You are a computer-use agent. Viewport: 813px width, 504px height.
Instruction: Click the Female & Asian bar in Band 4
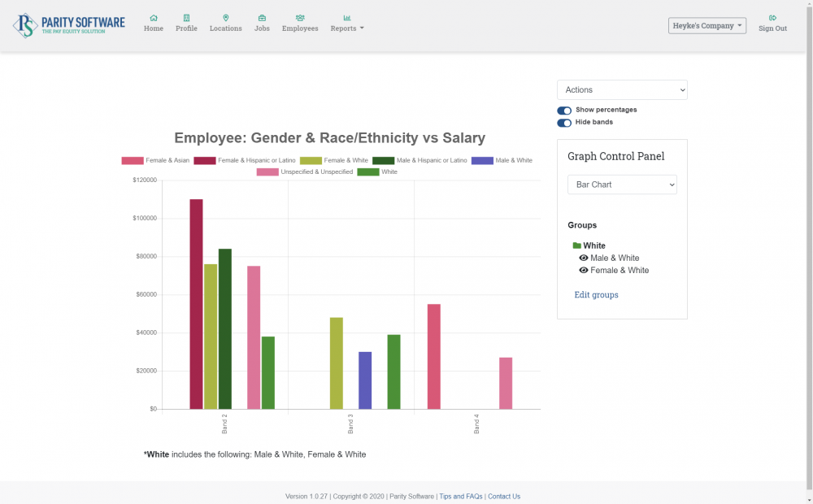[434, 357]
